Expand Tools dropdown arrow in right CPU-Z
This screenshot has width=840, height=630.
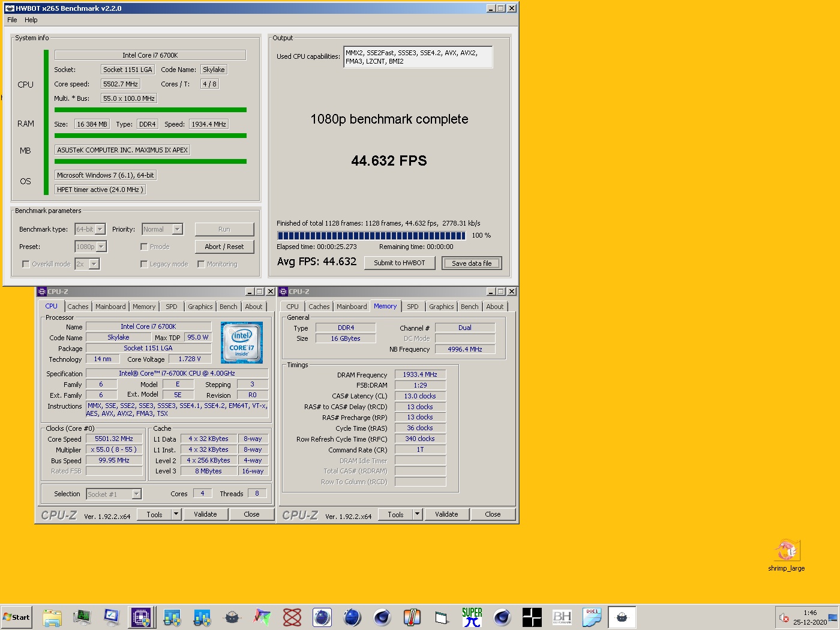[x=417, y=514]
